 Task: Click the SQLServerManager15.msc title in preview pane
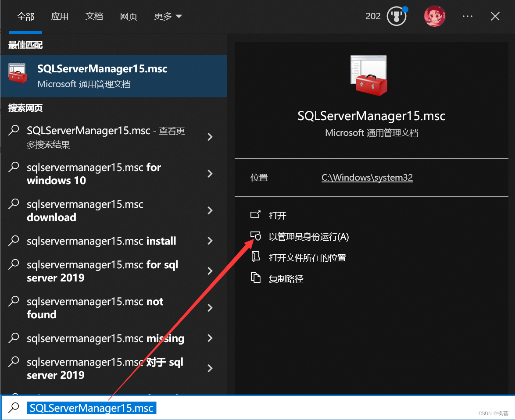point(372,116)
